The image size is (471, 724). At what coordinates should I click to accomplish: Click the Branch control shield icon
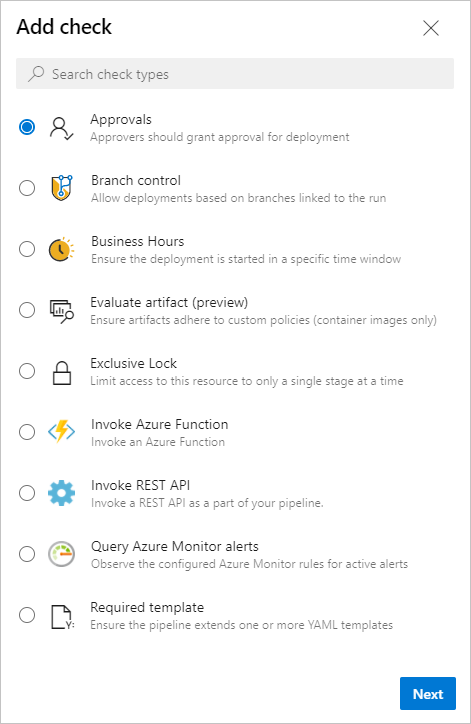[62, 187]
